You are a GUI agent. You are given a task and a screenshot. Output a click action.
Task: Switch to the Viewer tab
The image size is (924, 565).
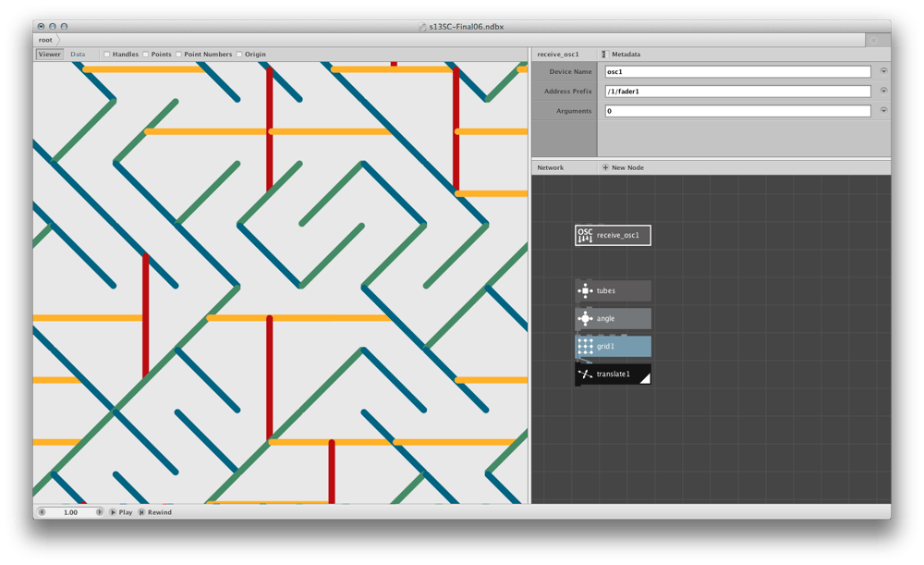pos(50,55)
